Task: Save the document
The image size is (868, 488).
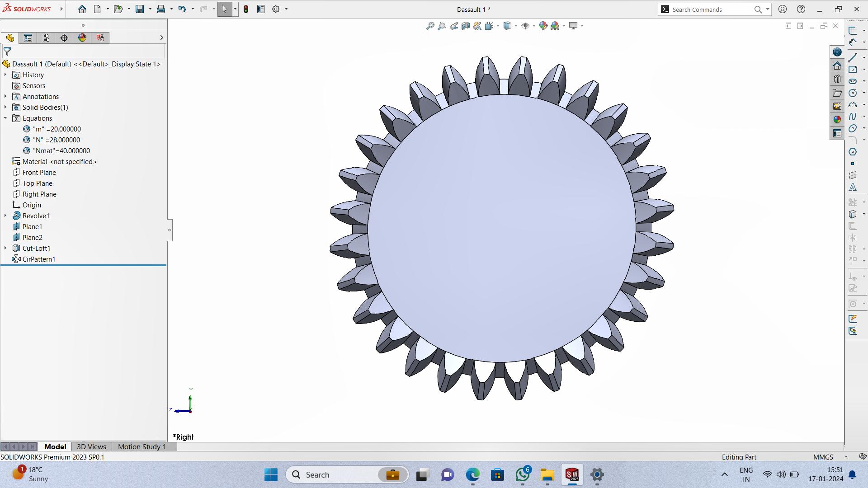Action: (140, 9)
